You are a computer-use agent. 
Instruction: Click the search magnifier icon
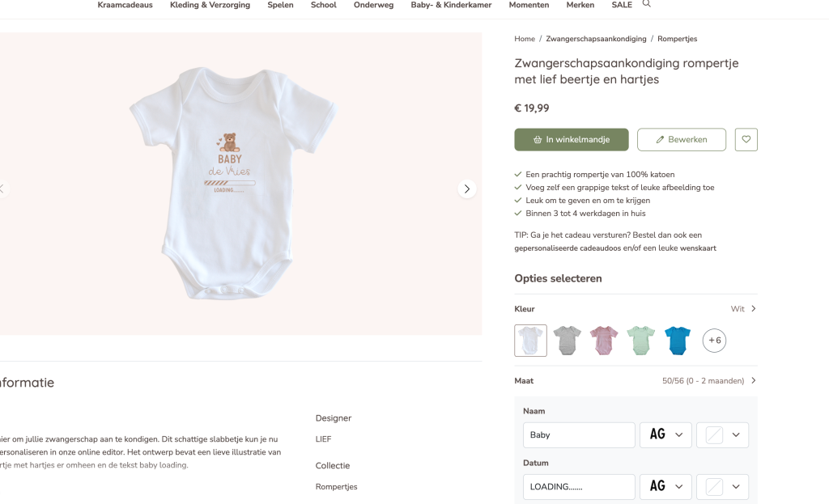(646, 4)
